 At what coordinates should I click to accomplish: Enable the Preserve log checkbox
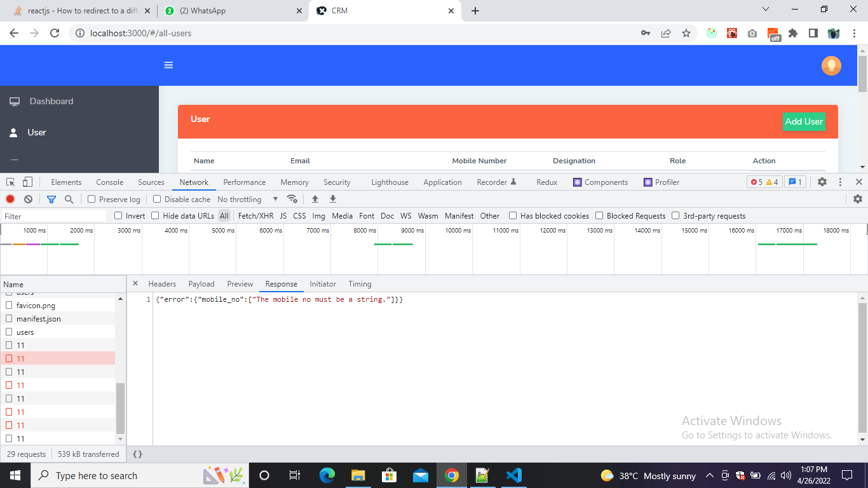92,199
